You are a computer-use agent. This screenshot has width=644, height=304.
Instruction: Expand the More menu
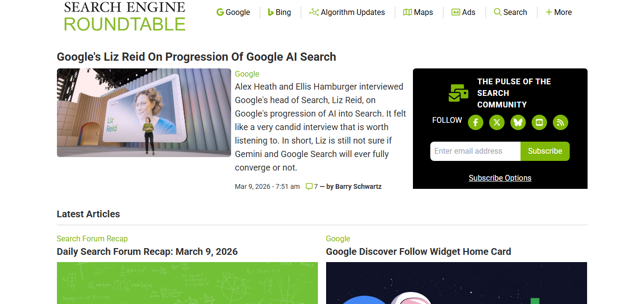(559, 13)
